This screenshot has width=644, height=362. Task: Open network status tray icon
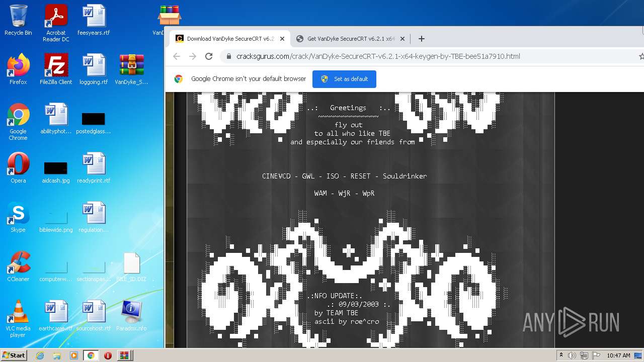(x=584, y=355)
